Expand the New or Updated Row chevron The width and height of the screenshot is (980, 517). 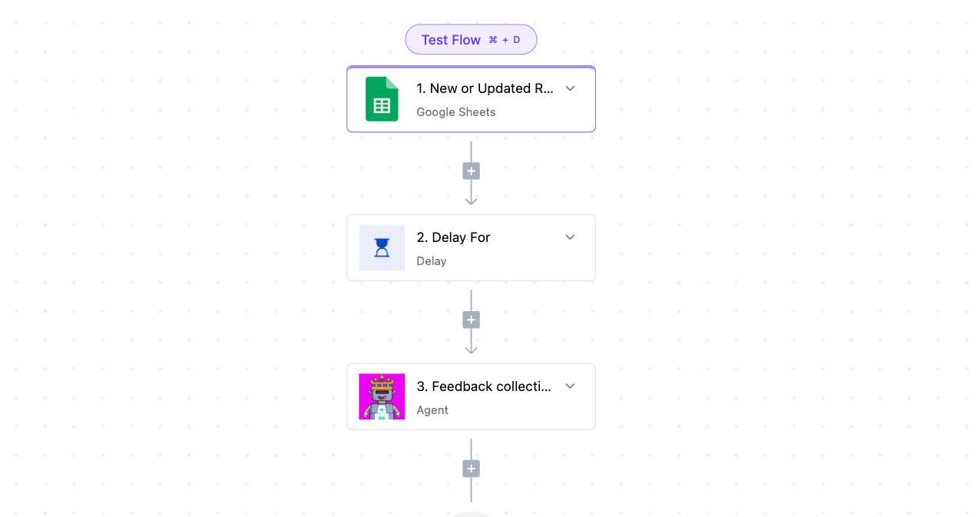coord(570,88)
